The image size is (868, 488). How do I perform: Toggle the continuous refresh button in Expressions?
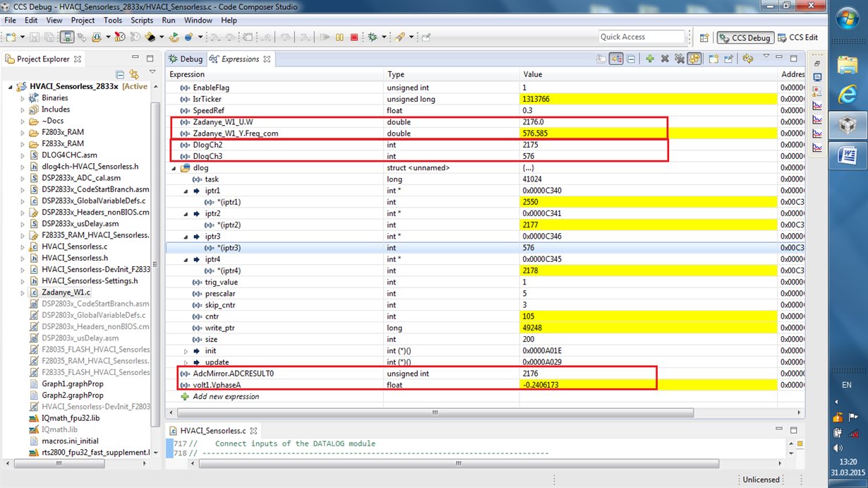(x=694, y=59)
